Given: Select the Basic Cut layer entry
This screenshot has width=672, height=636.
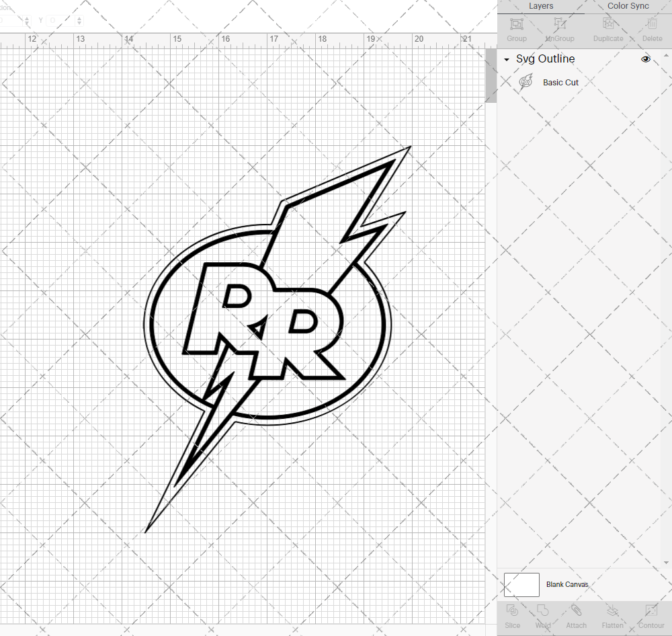Looking at the screenshot, I should point(561,81).
